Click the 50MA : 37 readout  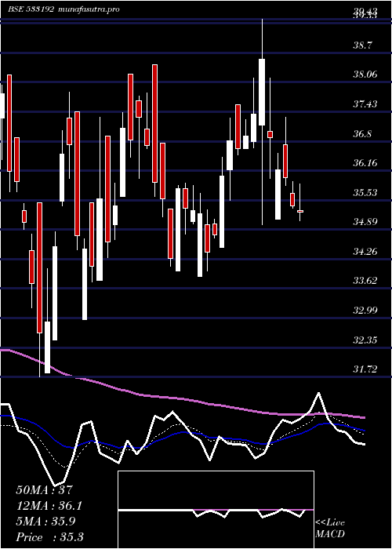pyautogui.click(x=45, y=490)
